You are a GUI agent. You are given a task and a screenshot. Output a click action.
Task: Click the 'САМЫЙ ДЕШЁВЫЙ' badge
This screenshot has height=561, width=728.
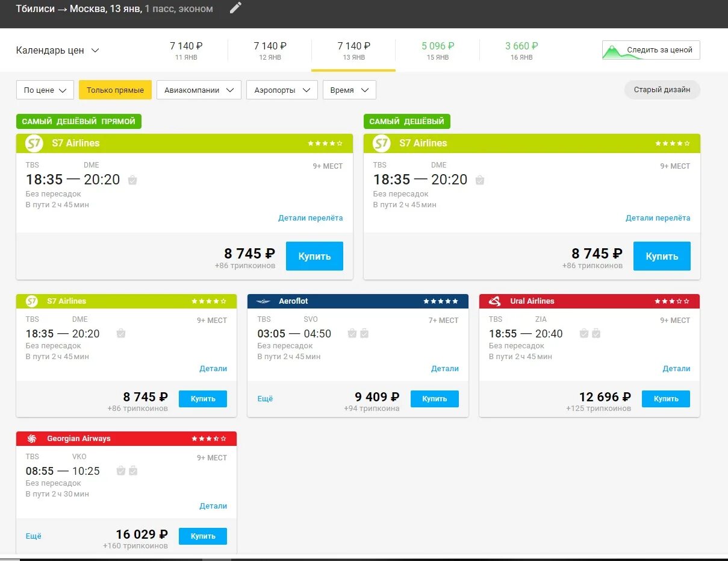click(x=406, y=121)
